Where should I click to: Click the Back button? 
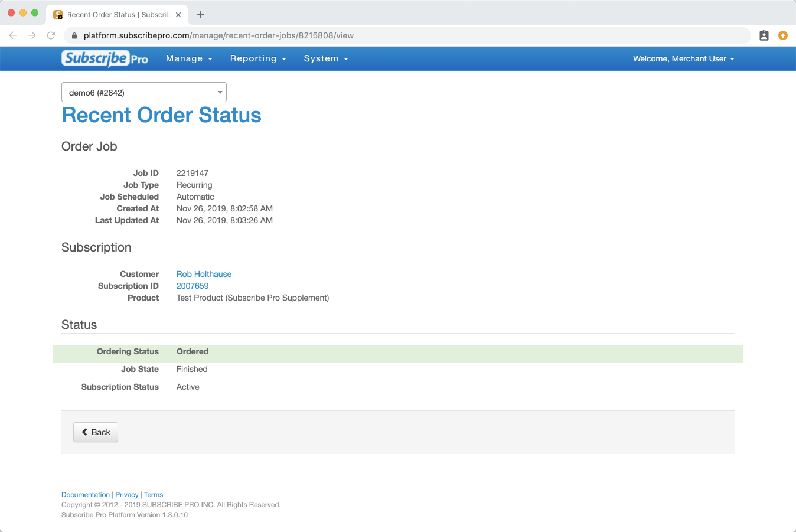[x=96, y=432]
